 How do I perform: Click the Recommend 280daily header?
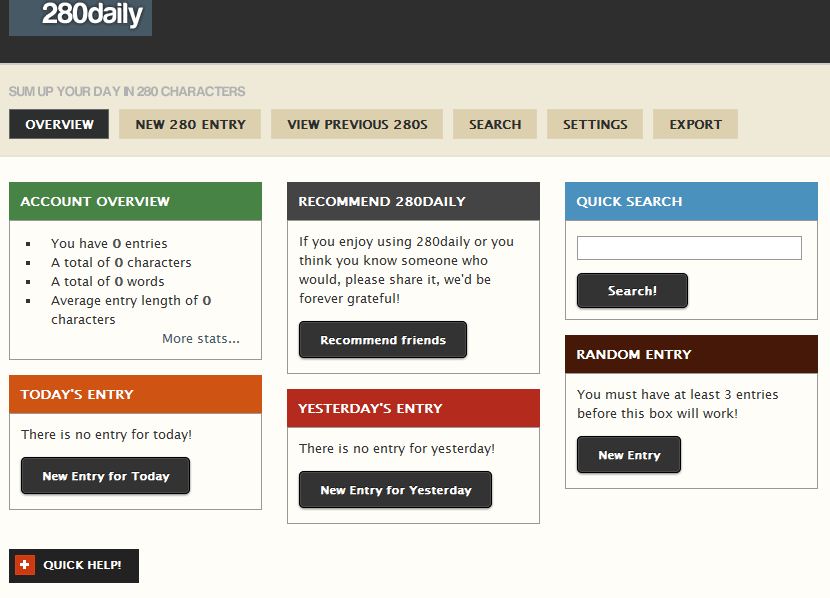click(413, 202)
